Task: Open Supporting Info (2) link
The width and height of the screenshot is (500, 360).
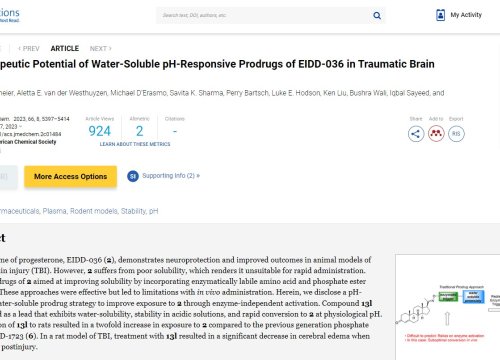Action: tap(171, 176)
